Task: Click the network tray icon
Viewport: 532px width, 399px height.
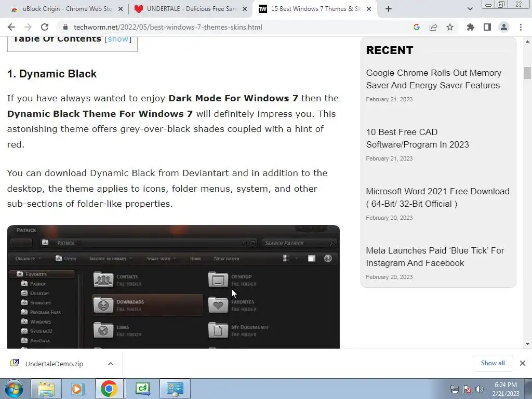Action: pos(454,389)
